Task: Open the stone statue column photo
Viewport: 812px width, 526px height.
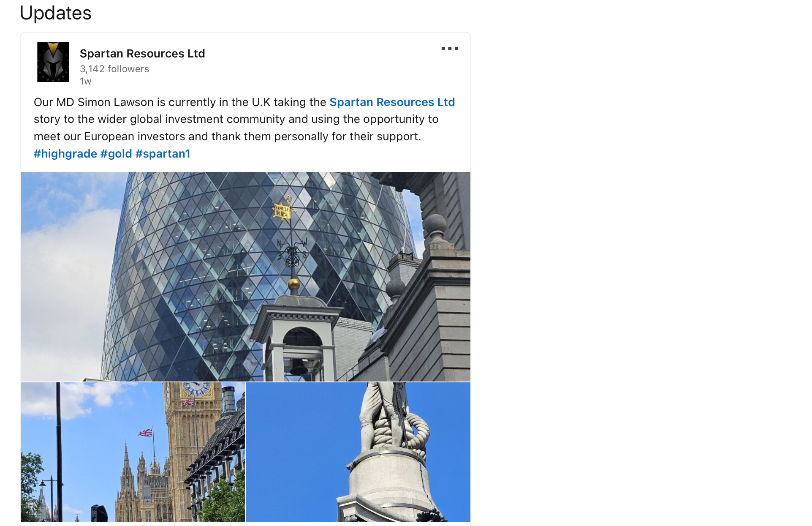Action: tap(358, 452)
